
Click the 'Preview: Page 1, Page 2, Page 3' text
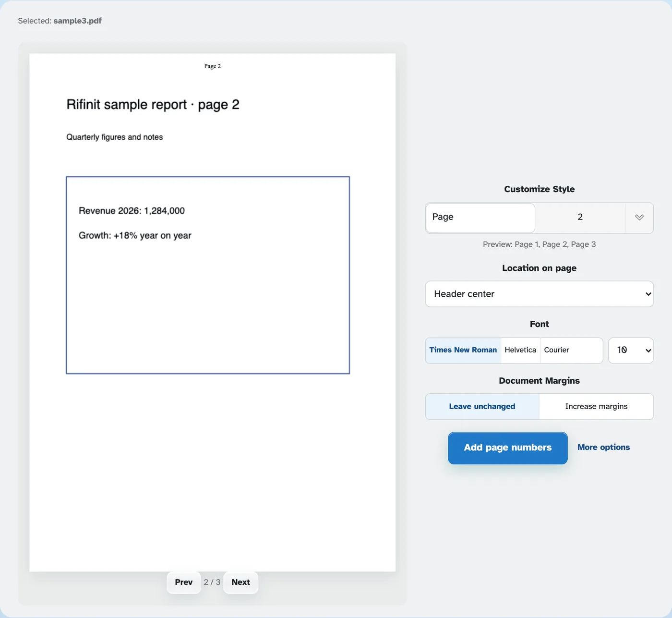coord(540,244)
